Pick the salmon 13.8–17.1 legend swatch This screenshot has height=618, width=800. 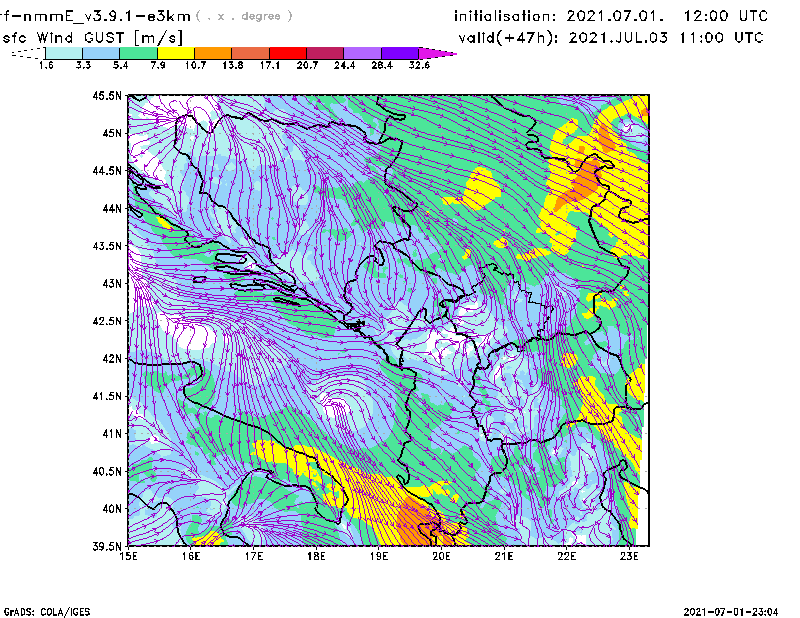click(x=251, y=53)
